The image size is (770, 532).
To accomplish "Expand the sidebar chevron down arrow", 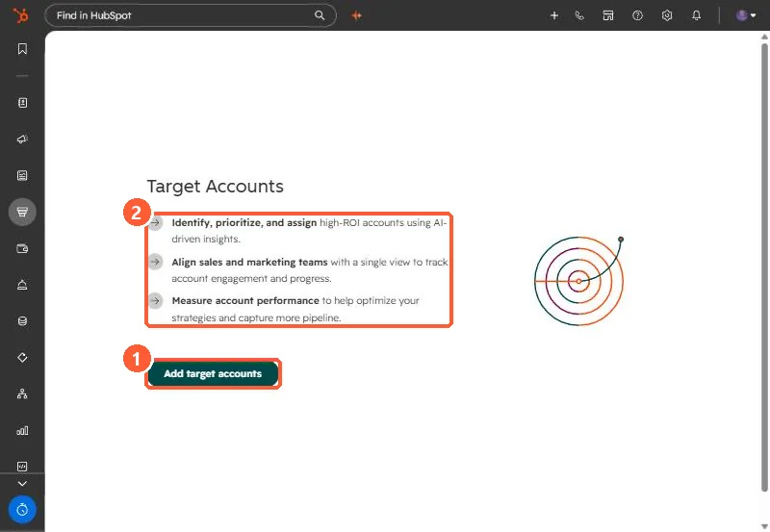I will (22, 483).
